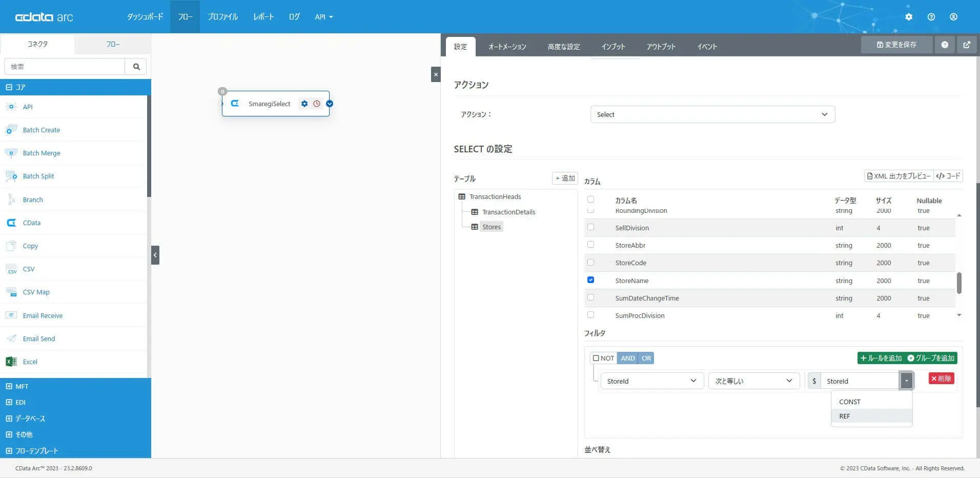Select the API connector icon in sidebar
This screenshot has width=980, height=478.
coord(11,107)
